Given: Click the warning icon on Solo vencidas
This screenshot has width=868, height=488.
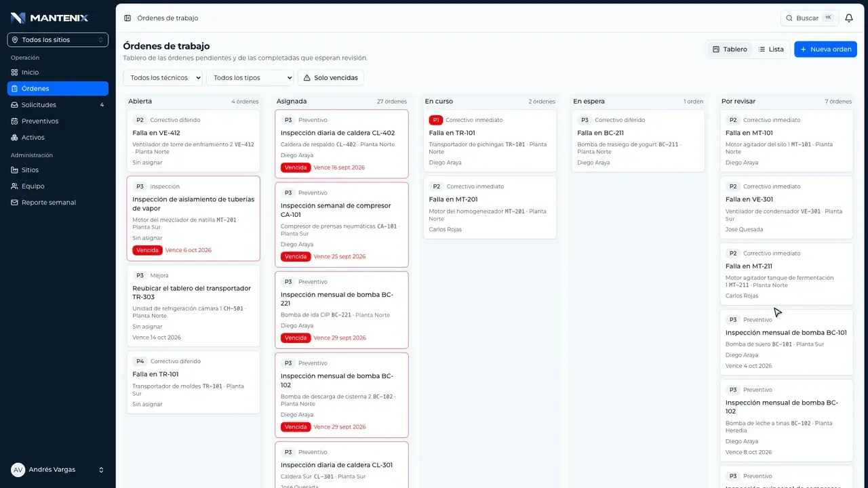Looking at the screenshot, I should [x=307, y=78].
